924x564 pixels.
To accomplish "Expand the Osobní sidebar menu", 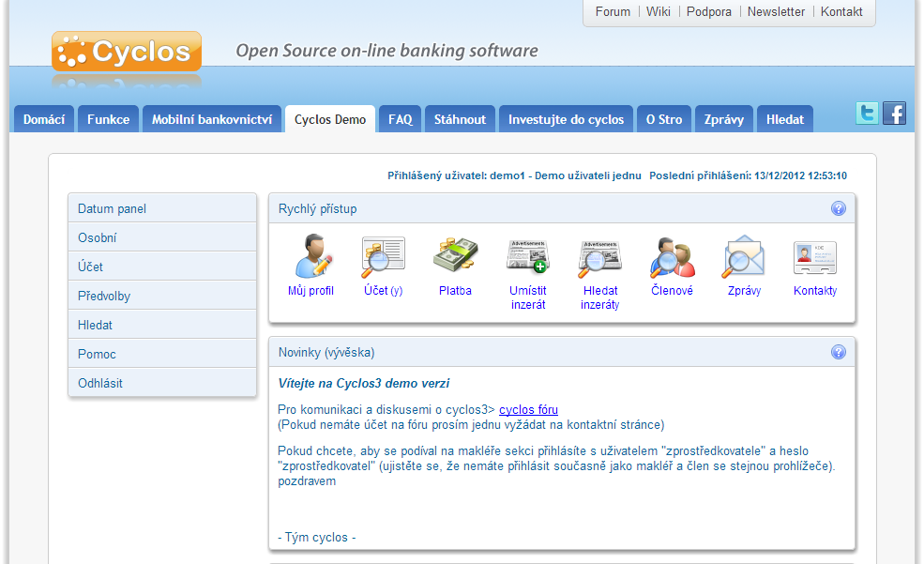I will pyautogui.click(x=162, y=237).
